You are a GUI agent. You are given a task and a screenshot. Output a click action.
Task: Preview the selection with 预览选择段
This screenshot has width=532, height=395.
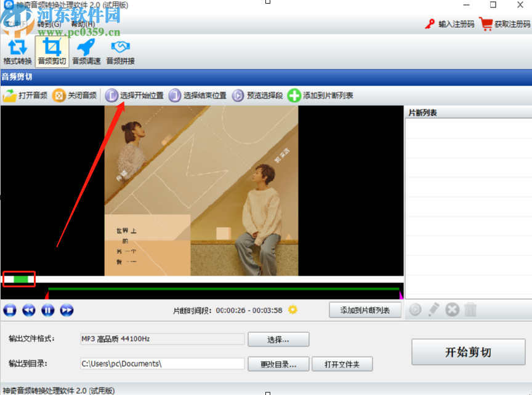coord(257,95)
